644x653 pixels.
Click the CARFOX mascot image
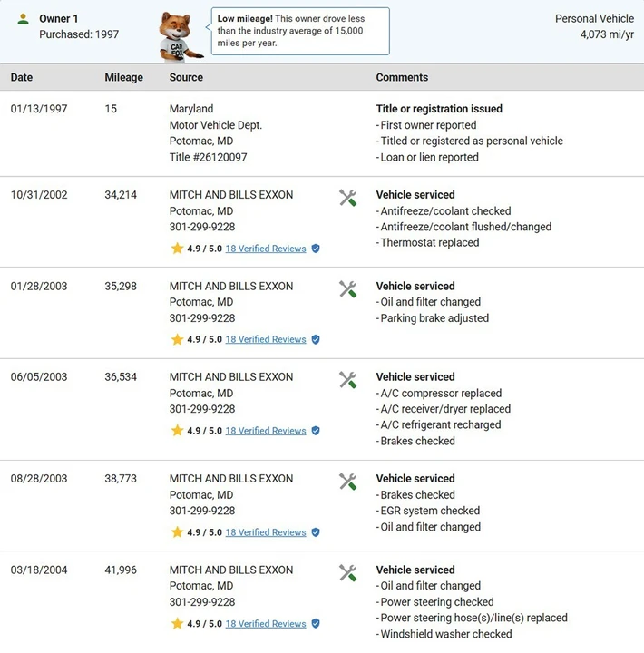point(180,37)
